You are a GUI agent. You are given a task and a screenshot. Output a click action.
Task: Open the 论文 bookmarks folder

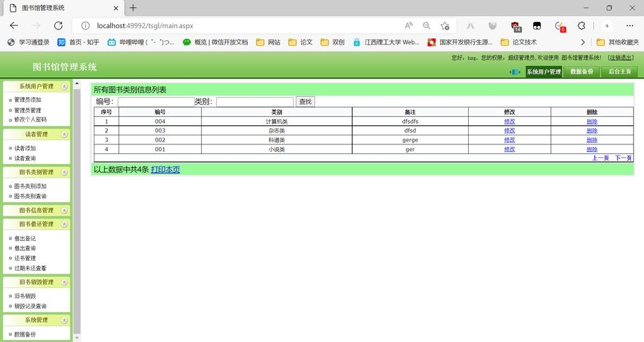click(301, 42)
